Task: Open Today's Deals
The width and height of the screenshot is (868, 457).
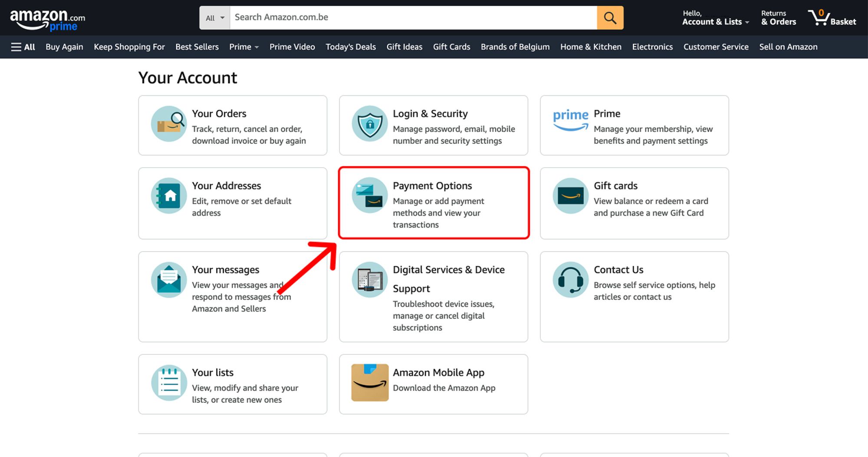Action: pos(351,47)
